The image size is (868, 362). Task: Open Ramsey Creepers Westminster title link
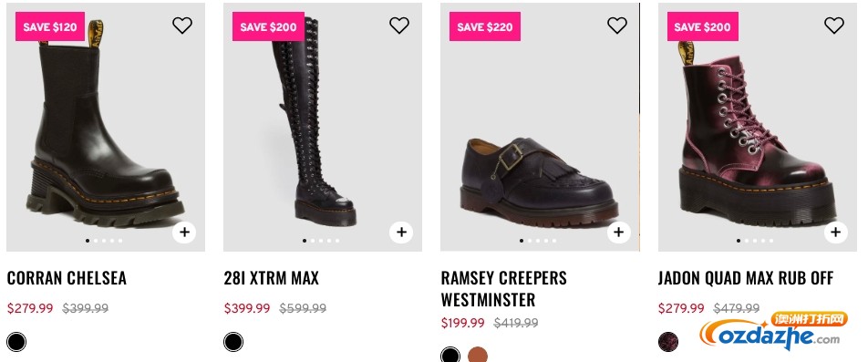(503, 288)
